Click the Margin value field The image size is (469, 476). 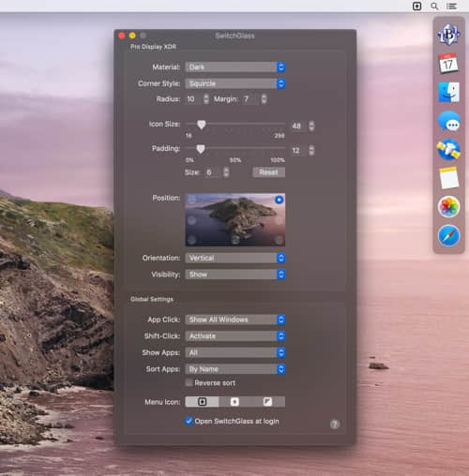click(x=250, y=99)
